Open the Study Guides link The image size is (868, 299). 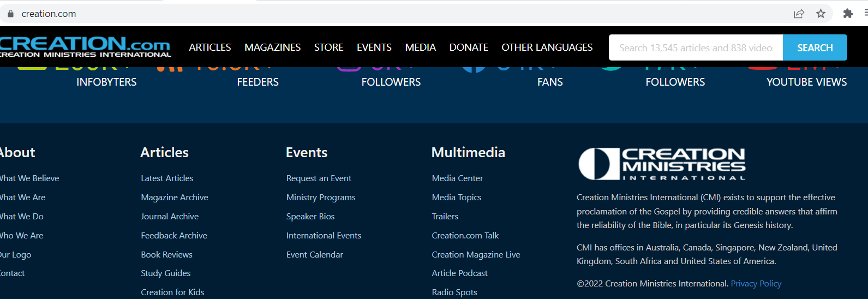click(x=166, y=273)
